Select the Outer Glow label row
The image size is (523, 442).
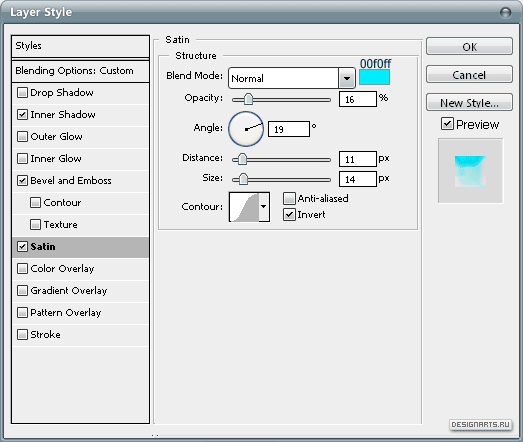pyautogui.click(x=56, y=136)
